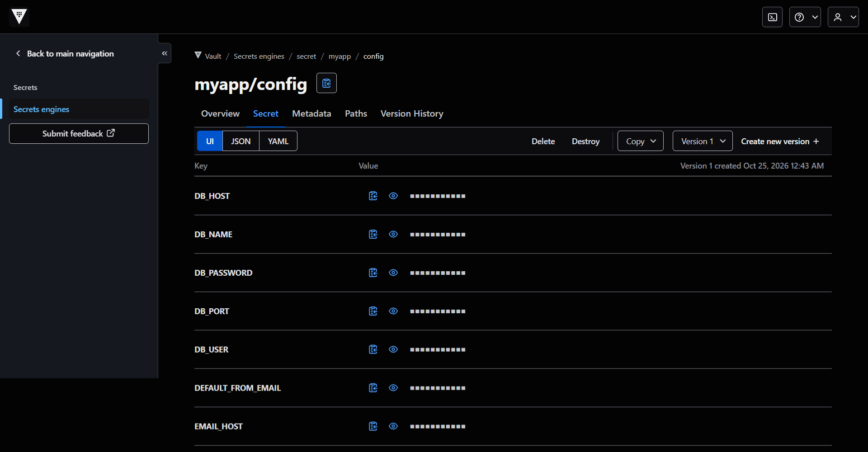Switch to the Metadata tab
This screenshot has height=452, width=868.
click(311, 113)
